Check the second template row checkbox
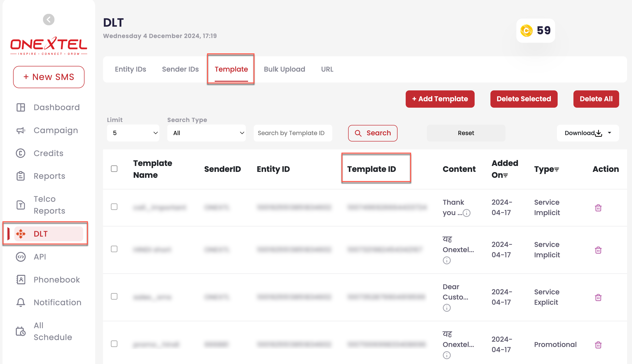632x364 pixels. coord(114,249)
